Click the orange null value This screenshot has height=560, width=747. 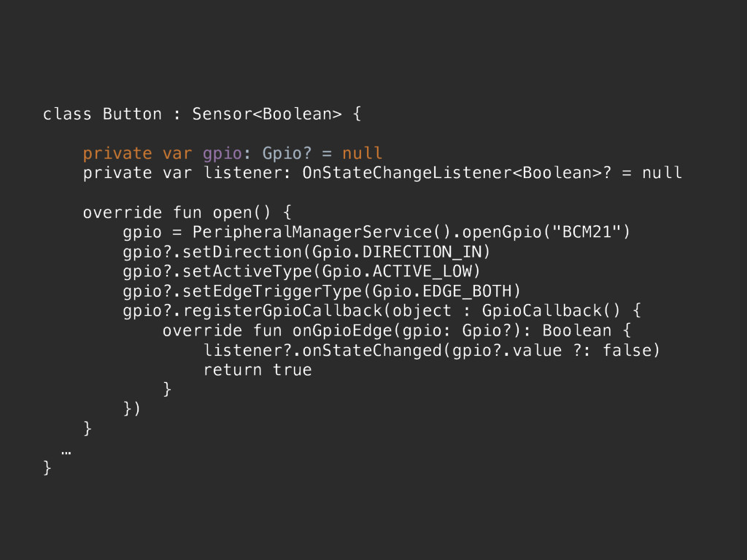tap(362, 153)
